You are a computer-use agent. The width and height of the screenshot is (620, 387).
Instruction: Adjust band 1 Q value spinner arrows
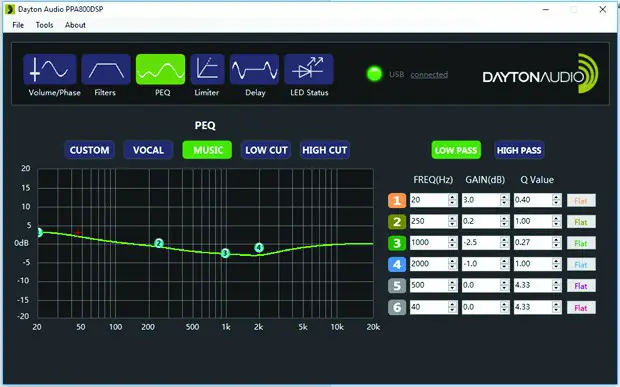[x=557, y=200]
